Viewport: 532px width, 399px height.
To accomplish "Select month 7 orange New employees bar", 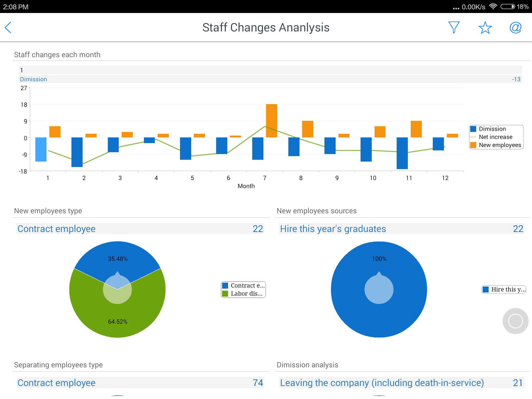I will (271, 121).
